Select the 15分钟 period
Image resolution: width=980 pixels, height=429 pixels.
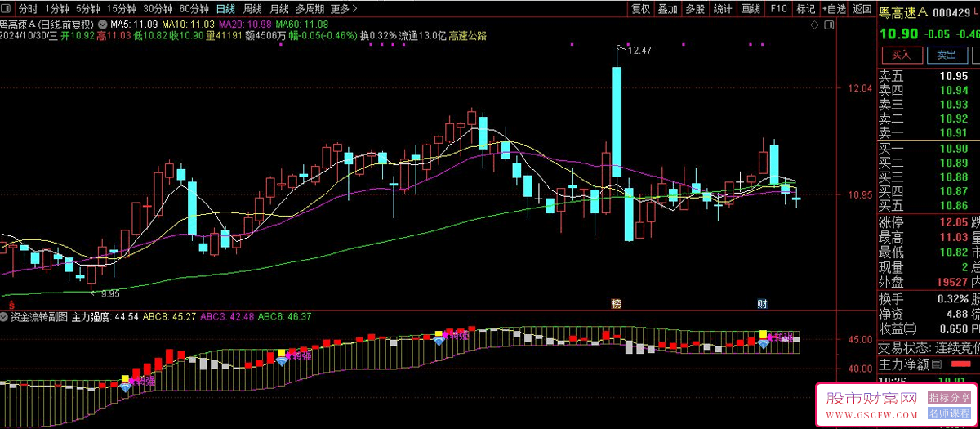tap(122, 9)
